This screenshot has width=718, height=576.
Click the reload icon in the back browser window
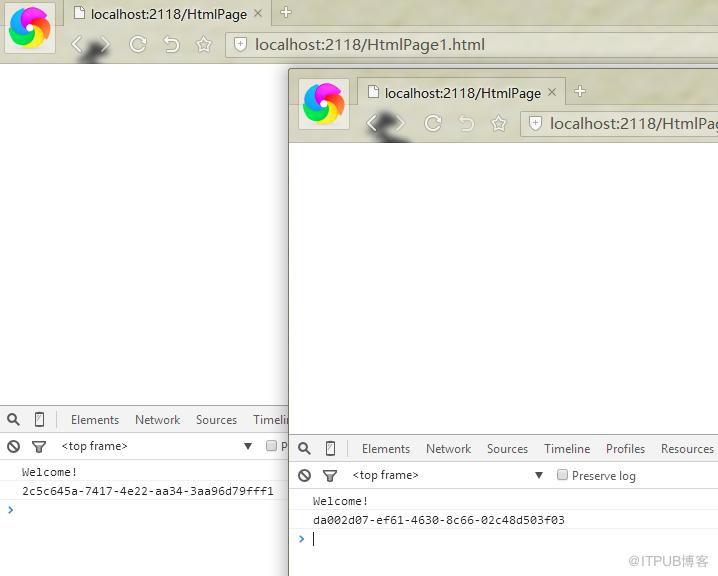[x=138, y=44]
